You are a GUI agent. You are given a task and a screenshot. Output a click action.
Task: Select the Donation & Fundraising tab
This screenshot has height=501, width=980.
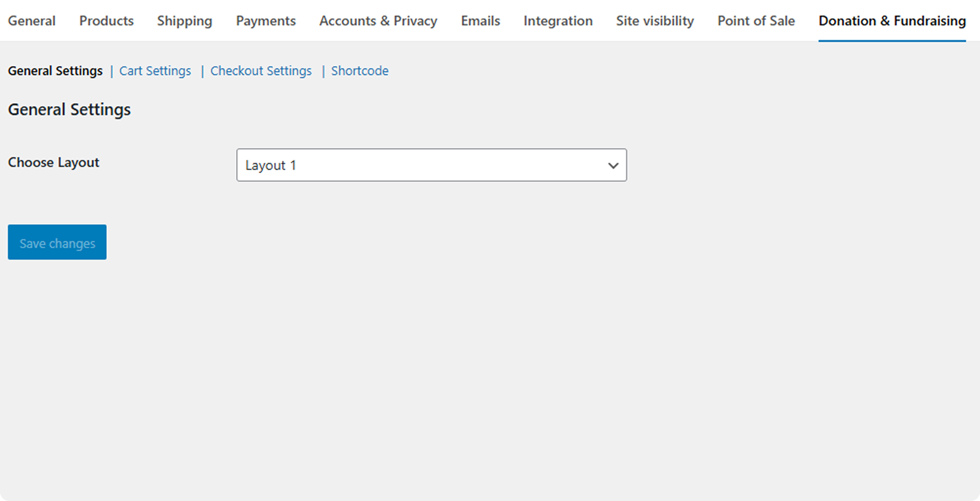point(892,21)
